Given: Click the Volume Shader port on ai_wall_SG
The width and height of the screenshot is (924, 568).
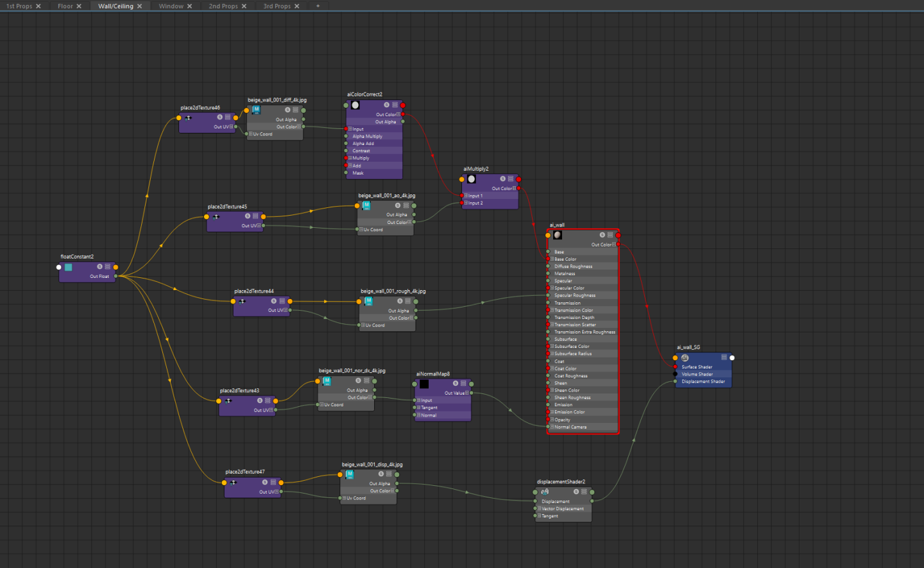Looking at the screenshot, I should [675, 374].
